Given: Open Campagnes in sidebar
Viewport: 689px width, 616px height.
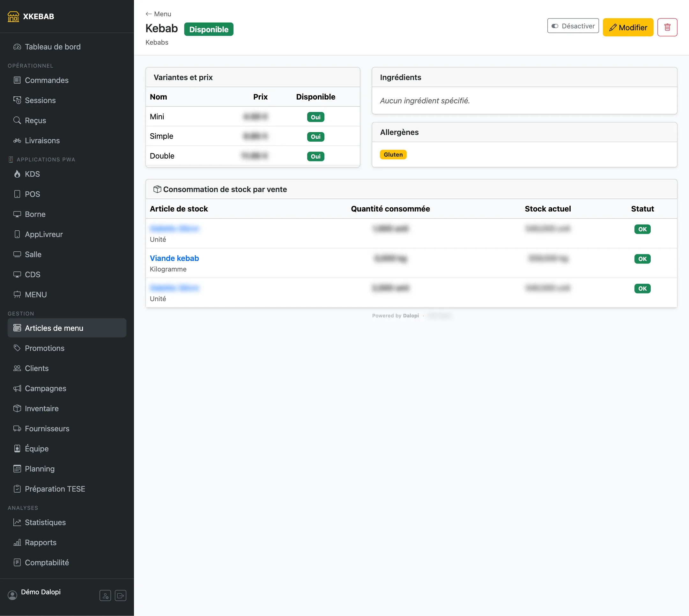Looking at the screenshot, I should [67, 388].
